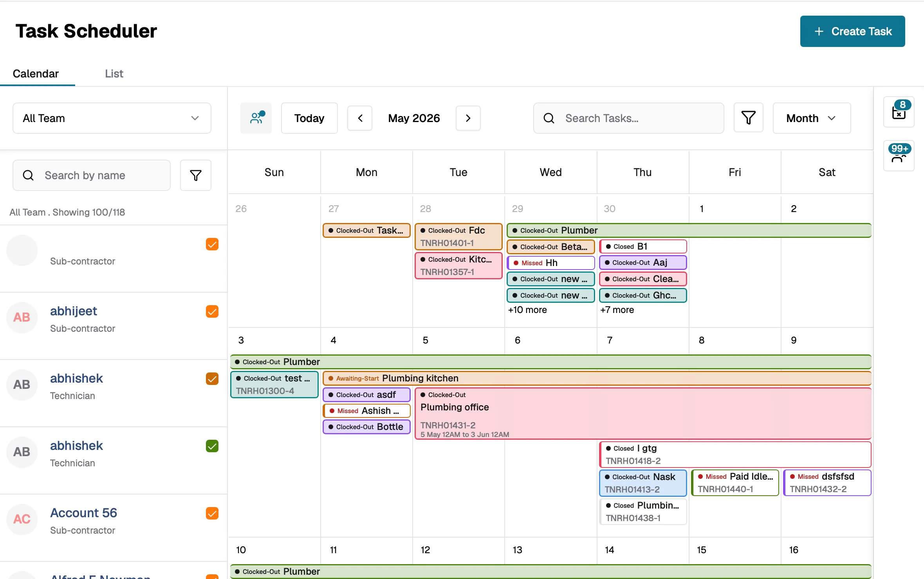
Task: Open Clocked-Out Ghc task
Action: click(x=643, y=295)
